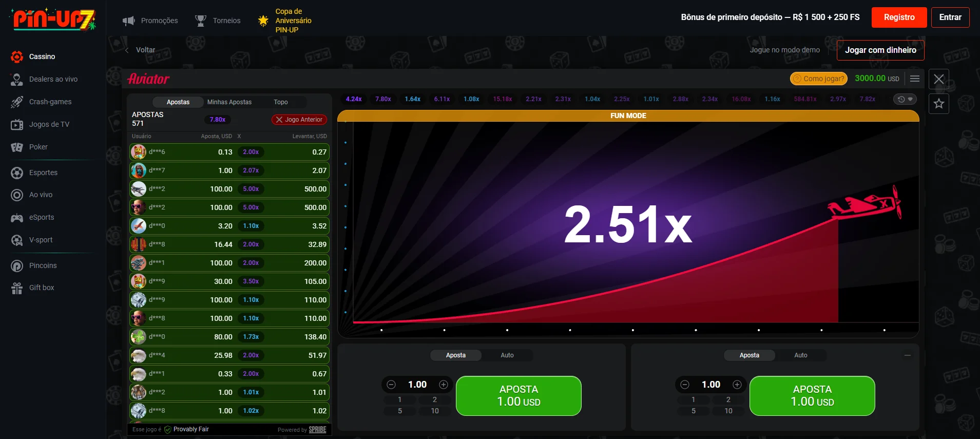Close the Aviator game window
The image size is (980, 439).
[x=939, y=79]
